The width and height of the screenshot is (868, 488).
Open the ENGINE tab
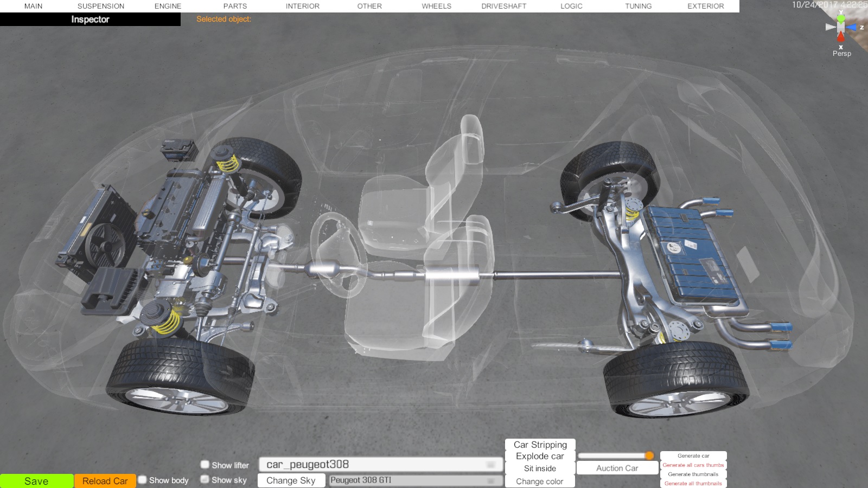168,6
